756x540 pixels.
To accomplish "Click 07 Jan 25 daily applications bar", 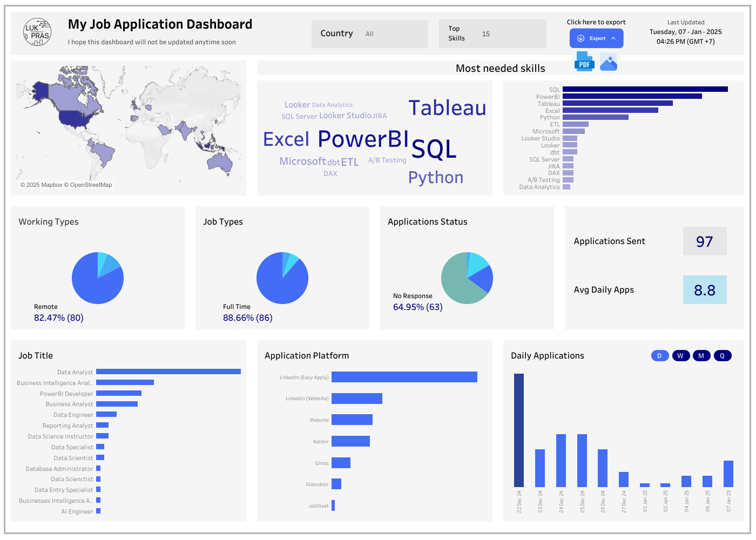I will tap(728, 474).
